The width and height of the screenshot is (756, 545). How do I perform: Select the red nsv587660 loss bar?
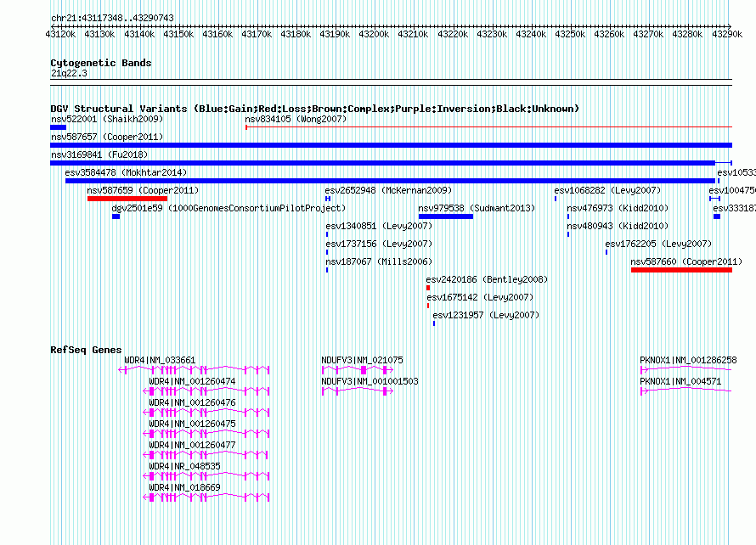(682, 270)
